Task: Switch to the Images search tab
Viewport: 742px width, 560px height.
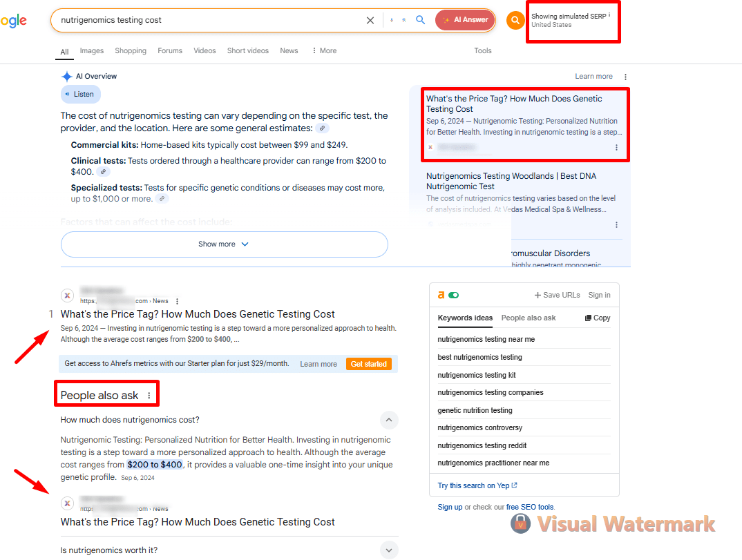Action: point(91,50)
